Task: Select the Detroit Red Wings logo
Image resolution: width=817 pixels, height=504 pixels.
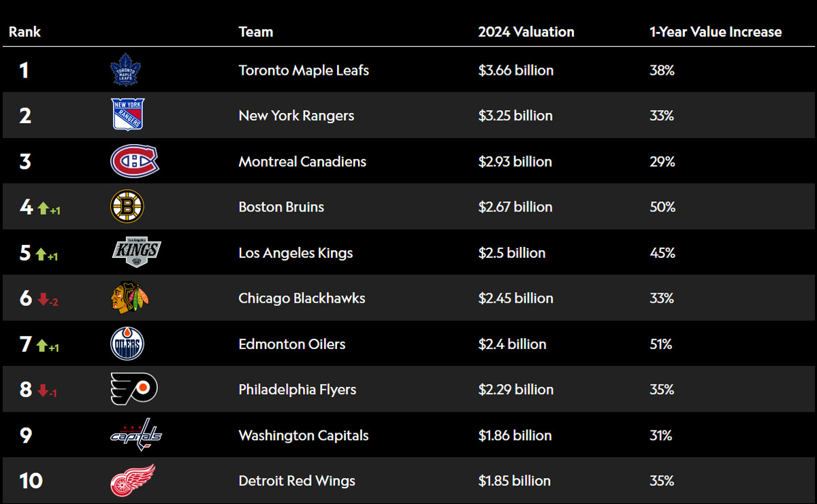Action: pos(133,480)
